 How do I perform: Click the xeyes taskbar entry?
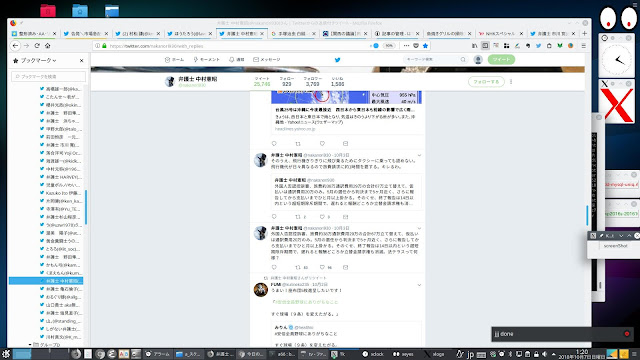pos(403,354)
